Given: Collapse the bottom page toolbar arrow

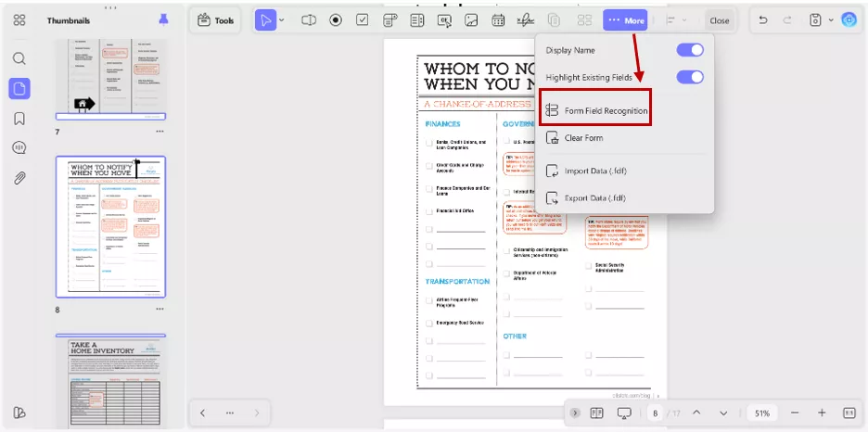Looking at the screenshot, I should coord(575,413).
